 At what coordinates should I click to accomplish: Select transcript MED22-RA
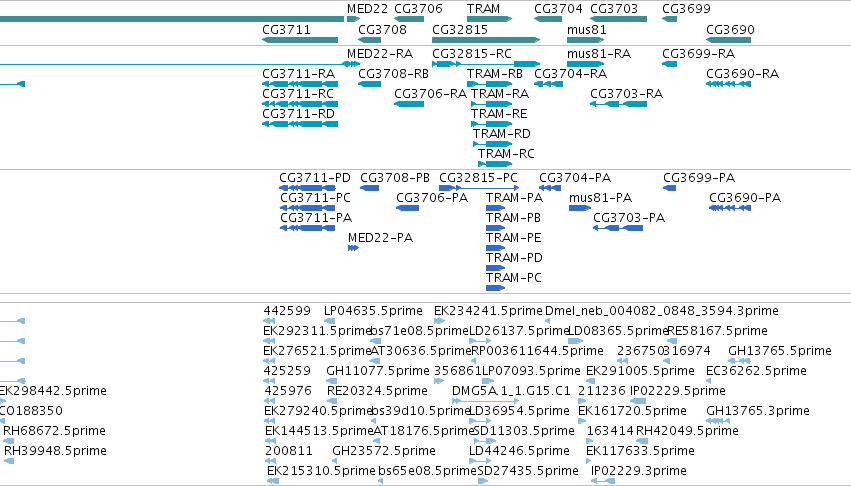point(380,54)
